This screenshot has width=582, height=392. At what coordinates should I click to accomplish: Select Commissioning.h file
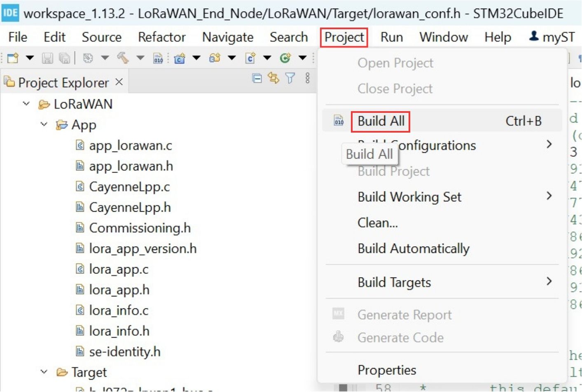(x=140, y=228)
